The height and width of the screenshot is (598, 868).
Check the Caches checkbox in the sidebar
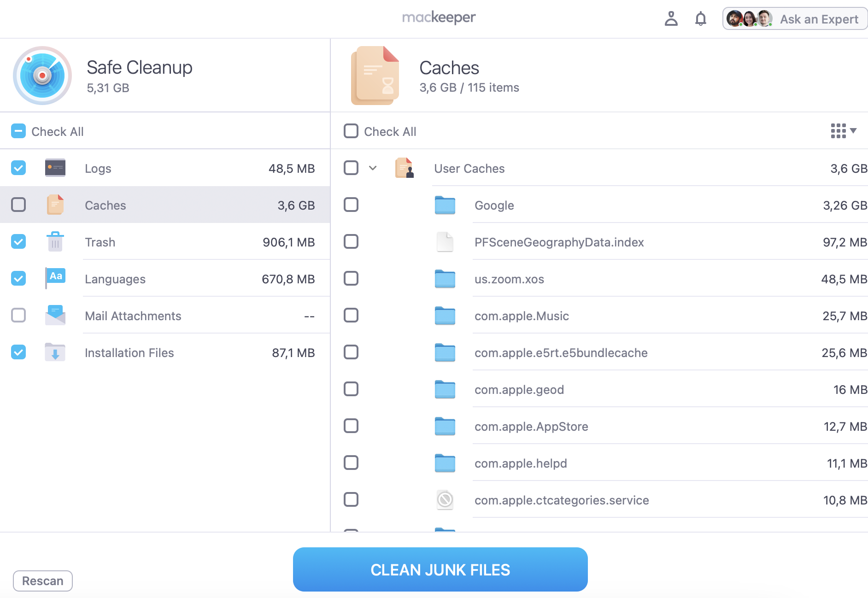(x=18, y=205)
